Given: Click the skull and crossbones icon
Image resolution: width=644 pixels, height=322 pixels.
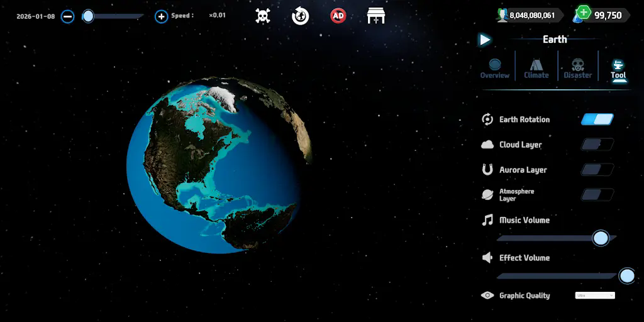Looking at the screenshot, I should click(263, 16).
